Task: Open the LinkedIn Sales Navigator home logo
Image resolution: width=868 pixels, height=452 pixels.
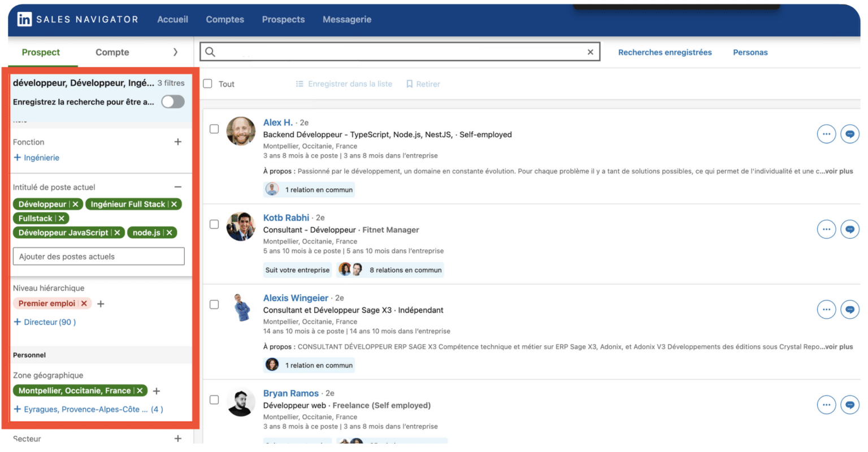Action: [x=25, y=19]
